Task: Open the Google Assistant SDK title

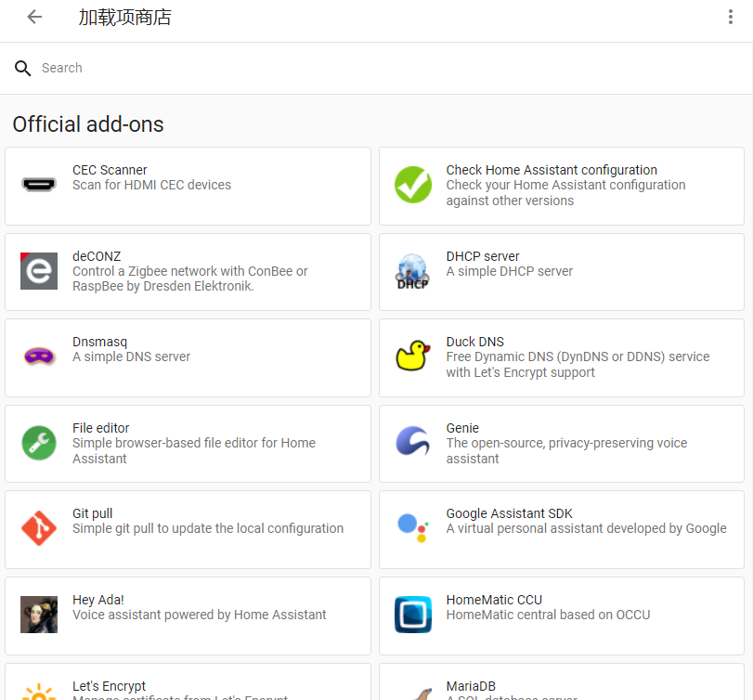Action: (509, 513)
